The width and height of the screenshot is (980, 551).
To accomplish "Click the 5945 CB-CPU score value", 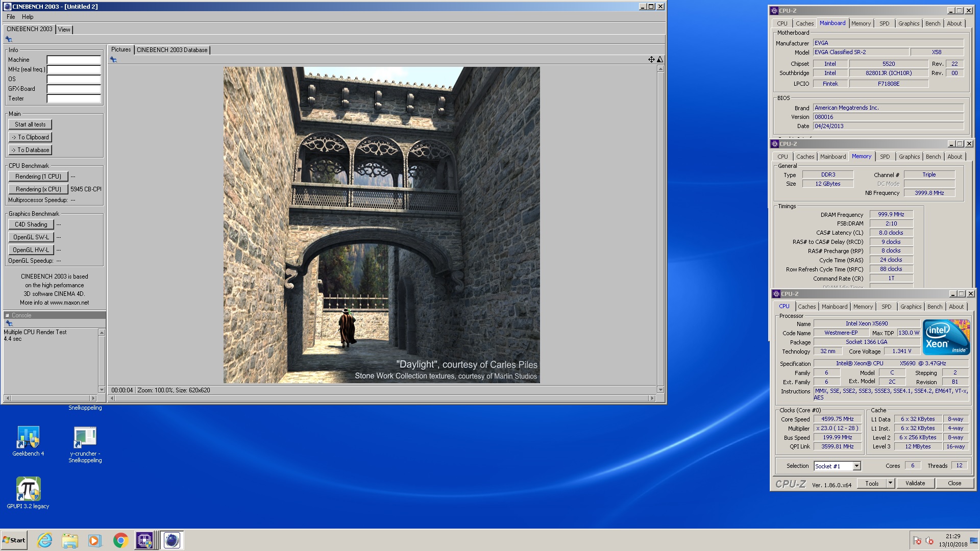I will (x=86, y=189).
